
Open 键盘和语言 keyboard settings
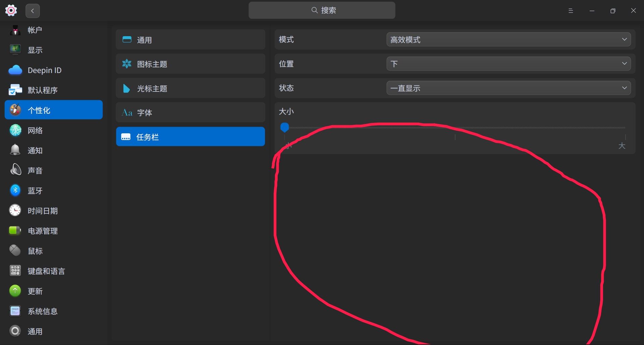(15, 271)
